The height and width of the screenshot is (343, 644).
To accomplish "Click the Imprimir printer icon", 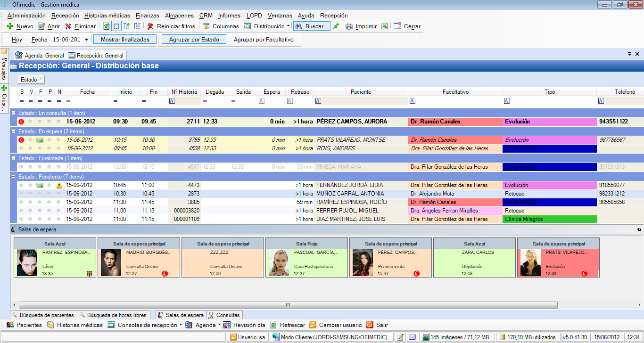I will [349, 26].
